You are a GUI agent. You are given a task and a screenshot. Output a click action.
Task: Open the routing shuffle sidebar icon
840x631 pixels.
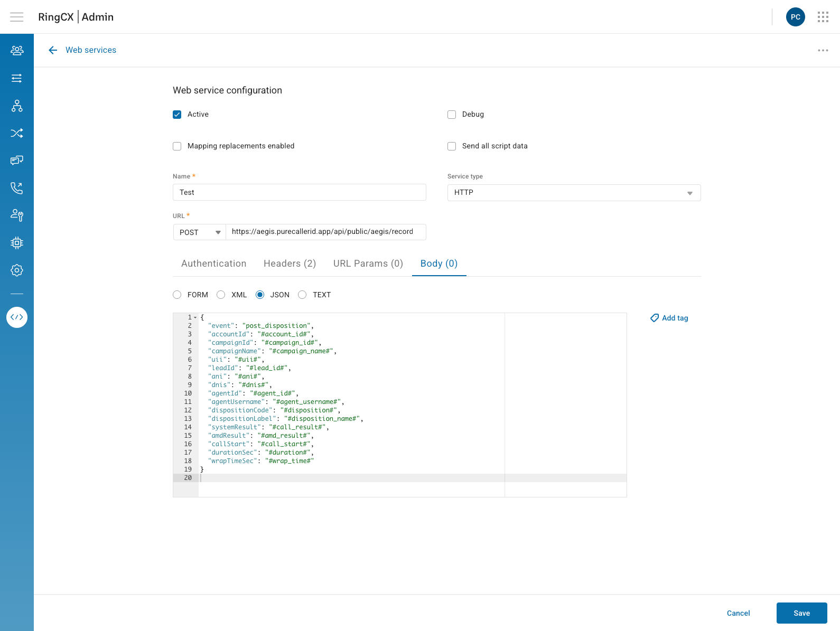click(17, 133)
